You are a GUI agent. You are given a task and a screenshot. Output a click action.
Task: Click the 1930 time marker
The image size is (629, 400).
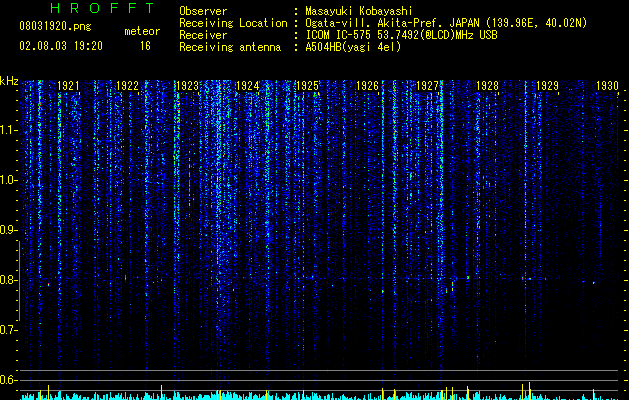coord(607,85)
